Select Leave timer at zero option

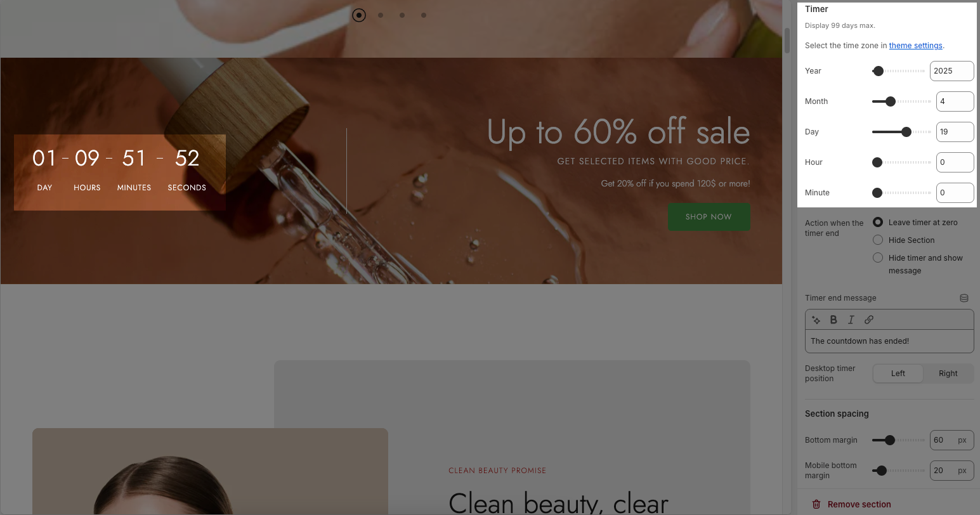point(878,222)
